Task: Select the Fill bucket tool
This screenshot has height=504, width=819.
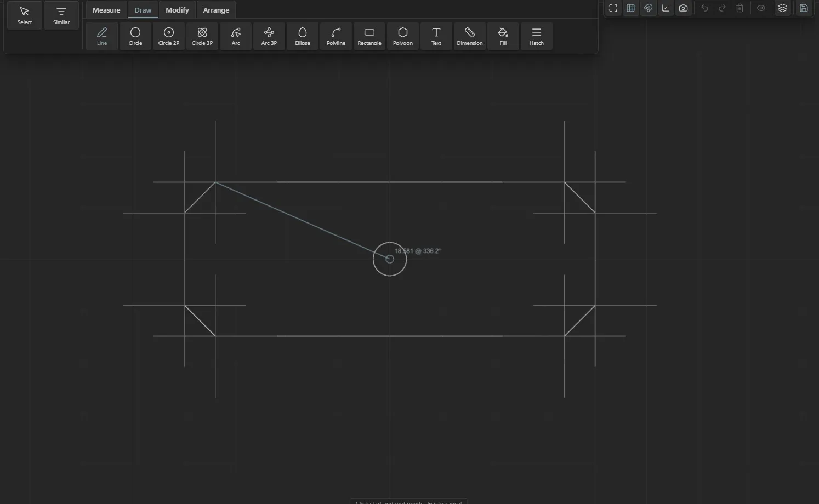Action: (503, 36)
